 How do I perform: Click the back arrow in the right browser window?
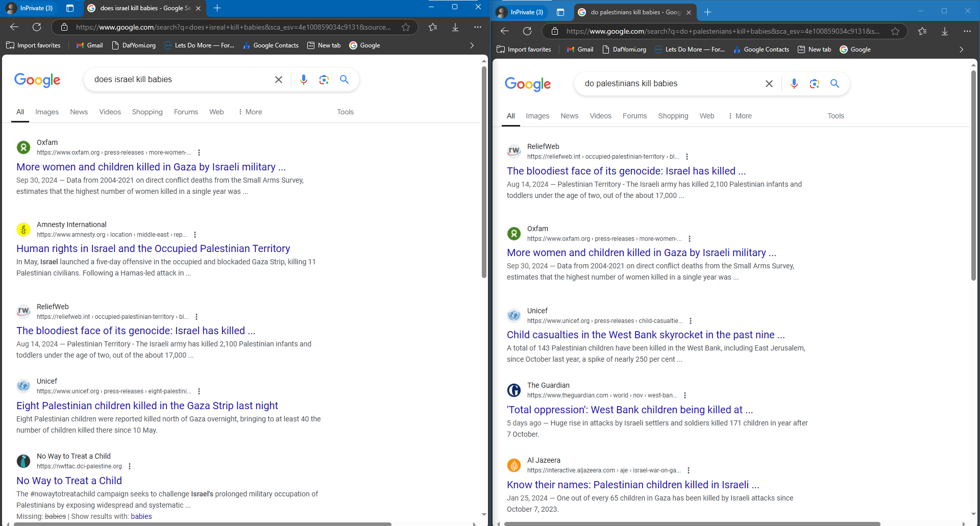[x=505, y=31]
